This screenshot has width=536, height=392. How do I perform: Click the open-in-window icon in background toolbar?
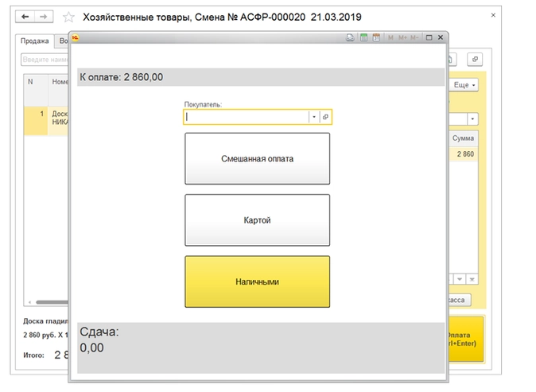[x=475, y=60]
